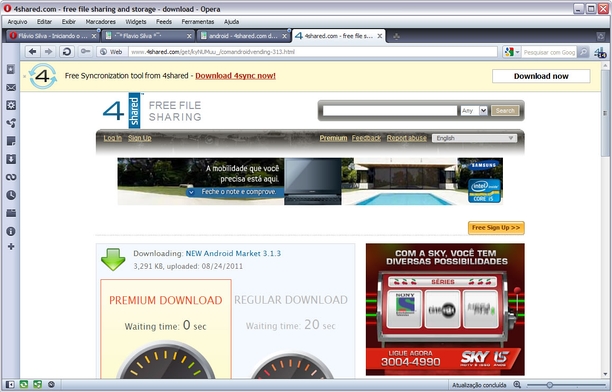Open the Info panel icon

click(11, 232)
